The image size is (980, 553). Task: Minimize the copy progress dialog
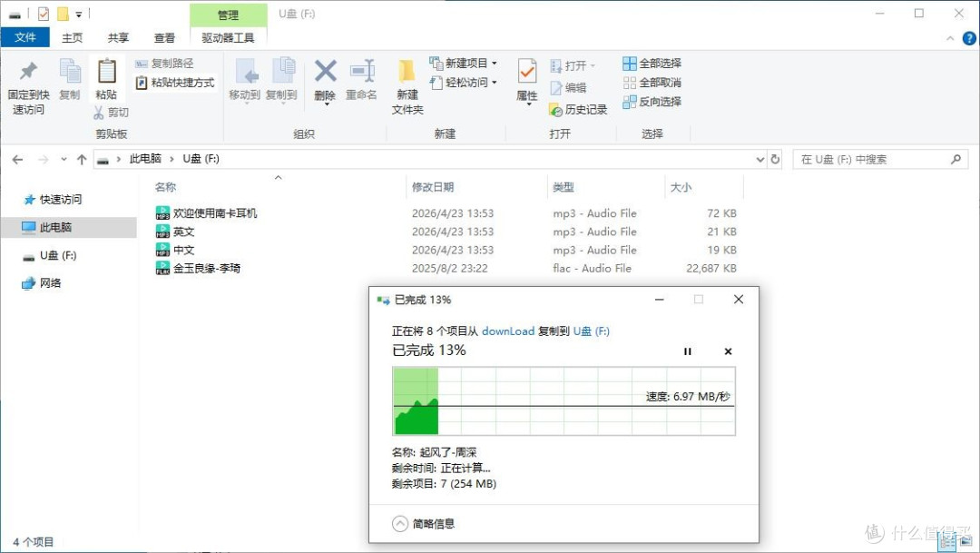click(x=659, y=300)
